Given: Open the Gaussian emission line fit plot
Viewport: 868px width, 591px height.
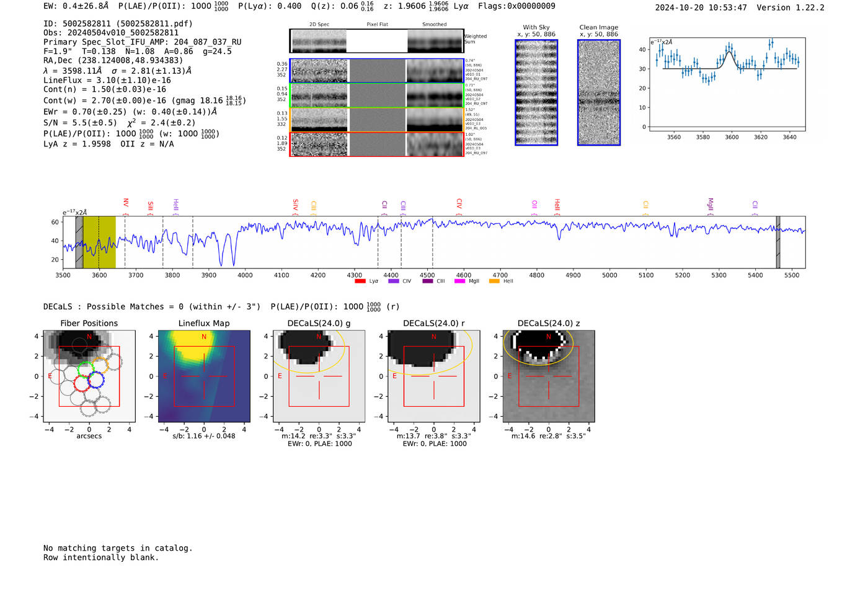Looking at the screenshot, I should pyautogui.click(x=727, y=84).
